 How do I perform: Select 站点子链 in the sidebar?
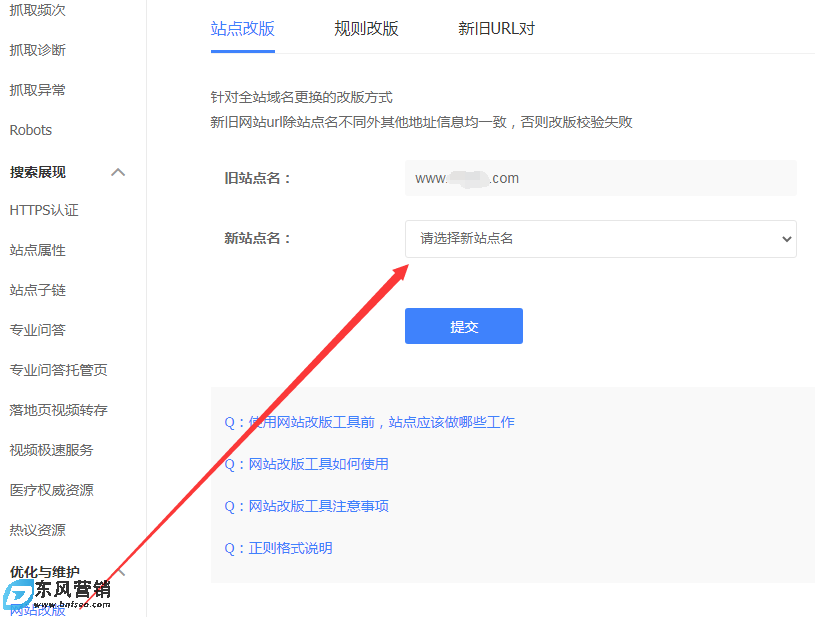point(36,289)
